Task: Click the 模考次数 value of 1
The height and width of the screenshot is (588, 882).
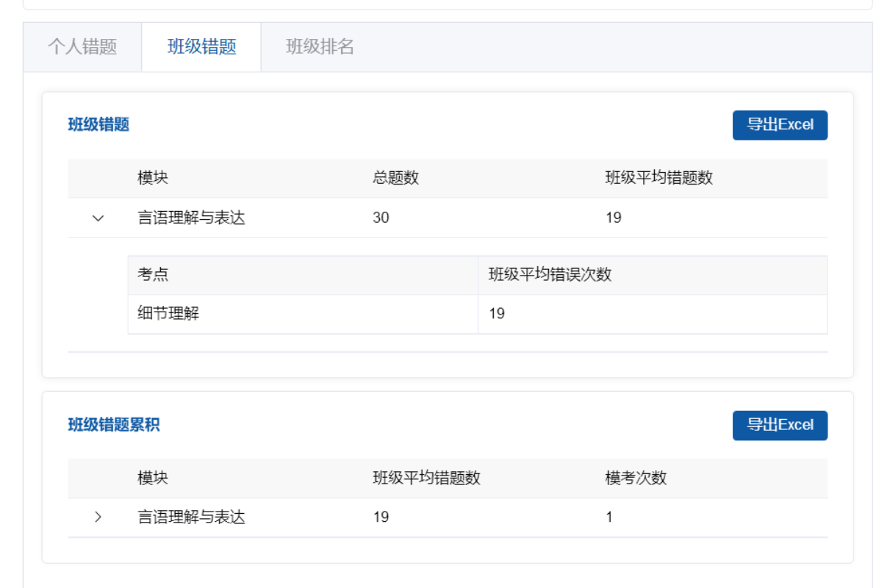Action: pos(609,517)
